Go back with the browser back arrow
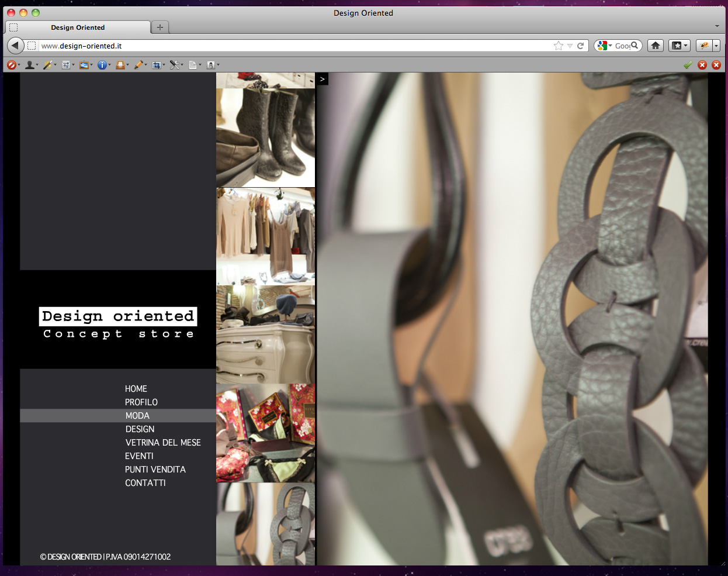728x576 pixels. coord(15,46)
